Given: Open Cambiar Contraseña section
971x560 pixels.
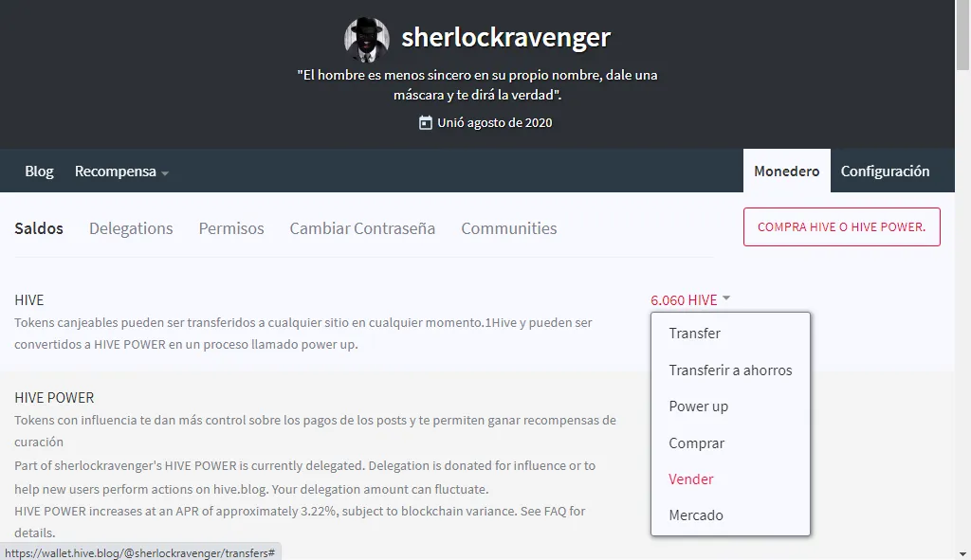Looking at the screenshot, I should tap(362, 228).
